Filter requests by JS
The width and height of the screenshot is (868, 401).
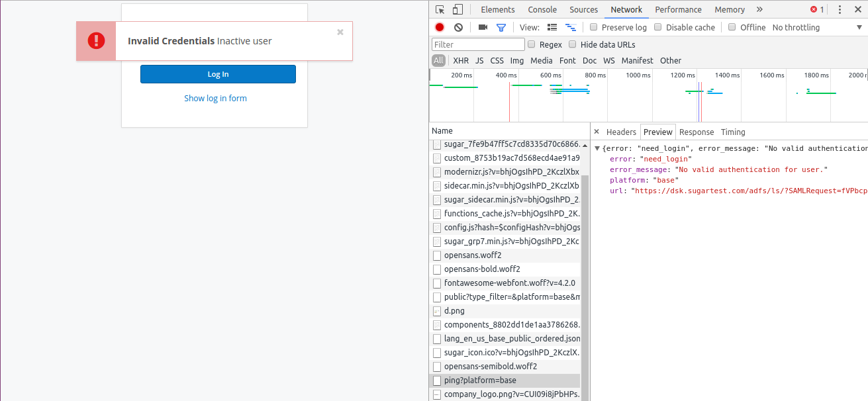[x=479, y=60]
